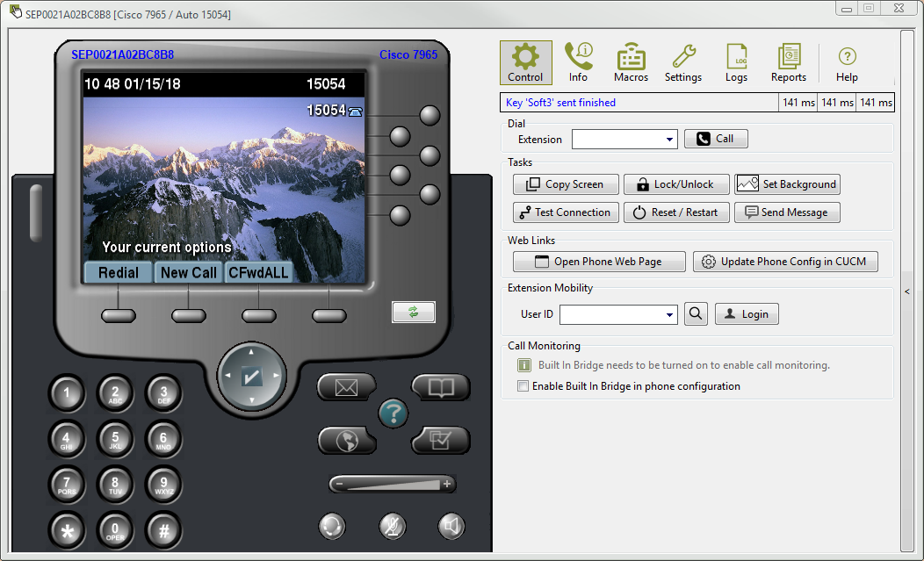Screen dimensions: 924x561
Task: Click the navigation pad center select
Action: [x=251, y=376]
